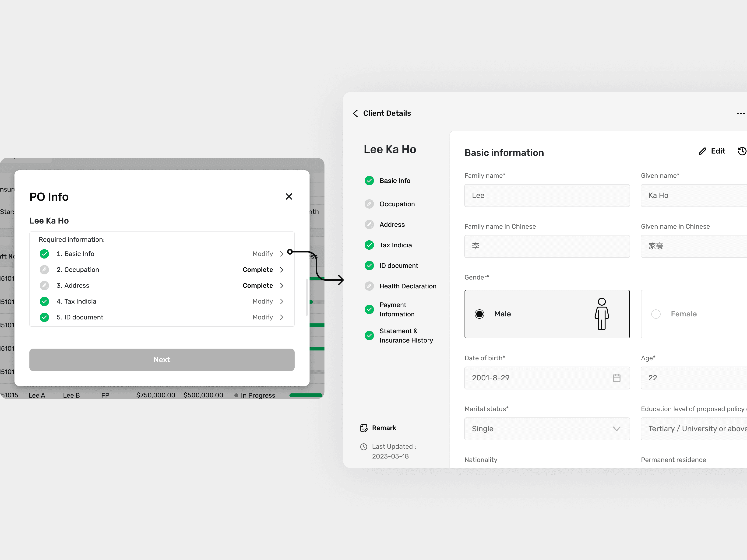The width and height of the screenshot is (747, 560).
Task: Close the PO Info dialog
Action: tap(289, 196)
